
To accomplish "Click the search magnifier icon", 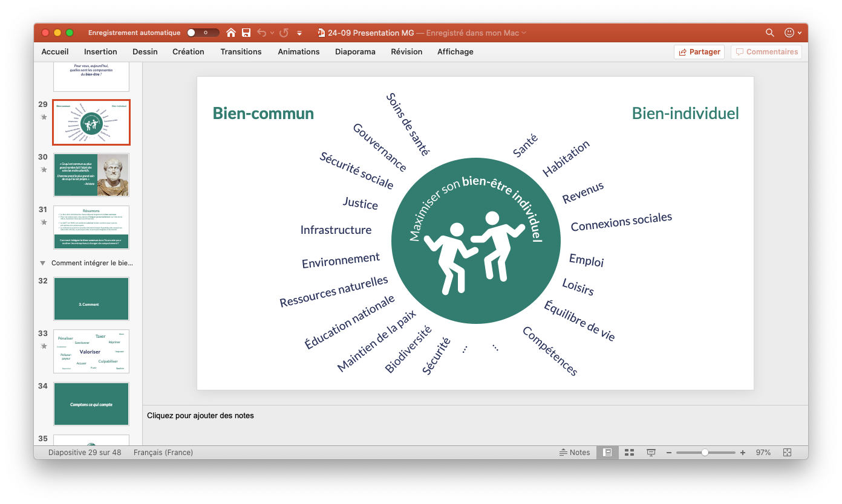I will click(770, 33).
